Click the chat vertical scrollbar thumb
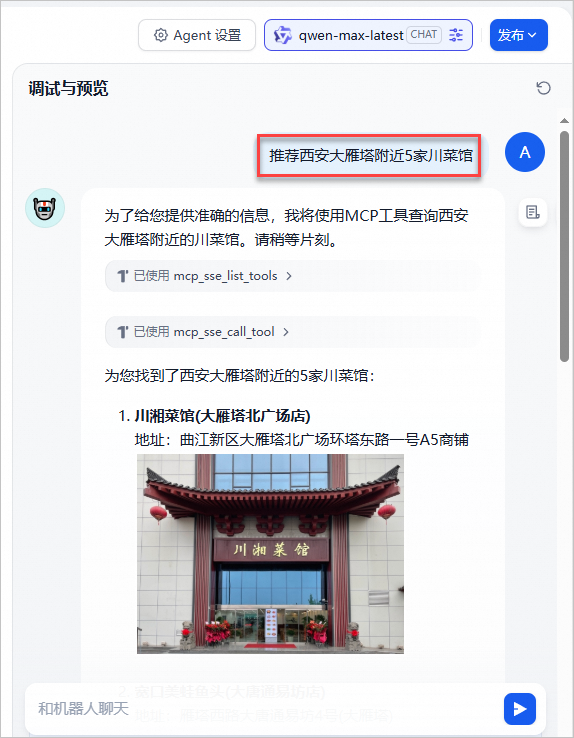The height and width of the screenshot is (738, 574). (564, 246)
